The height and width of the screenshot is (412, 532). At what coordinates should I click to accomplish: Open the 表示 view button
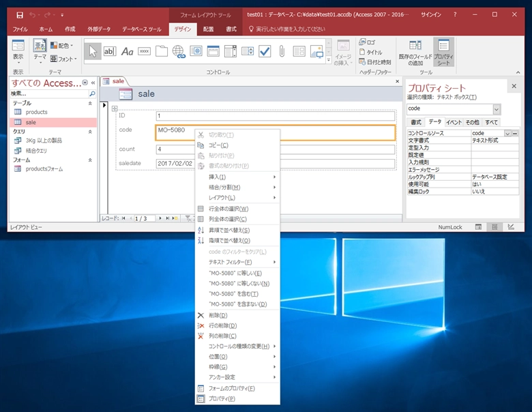[x=18, y=52]
